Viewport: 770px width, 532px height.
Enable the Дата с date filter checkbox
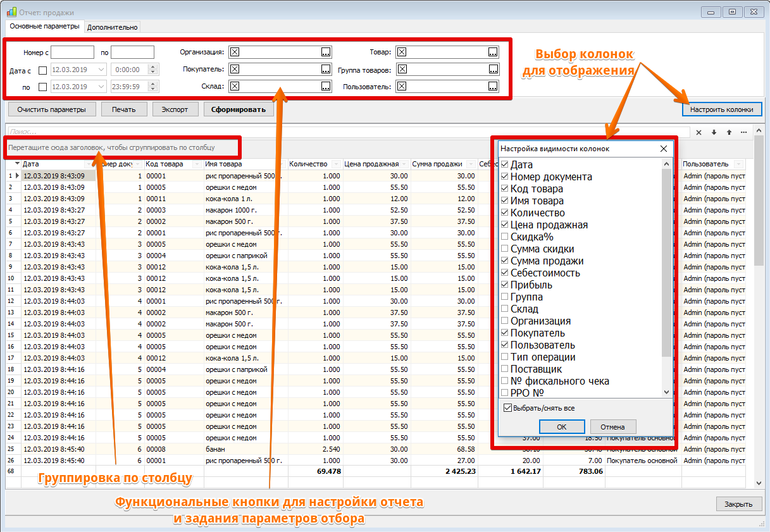[x=43, y=70]
